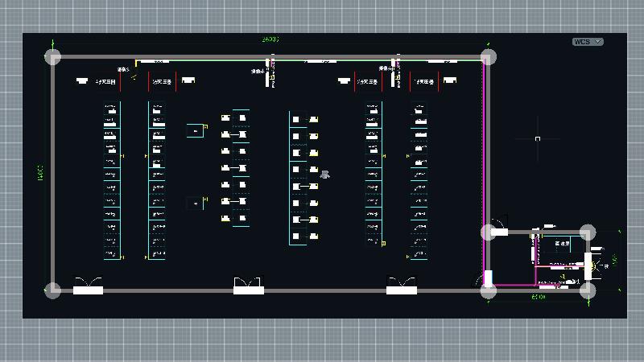Select the rightmost double door on main hall bottom wall
The image size is (644, 362).
pyautogui.click(x=401, y=286)
